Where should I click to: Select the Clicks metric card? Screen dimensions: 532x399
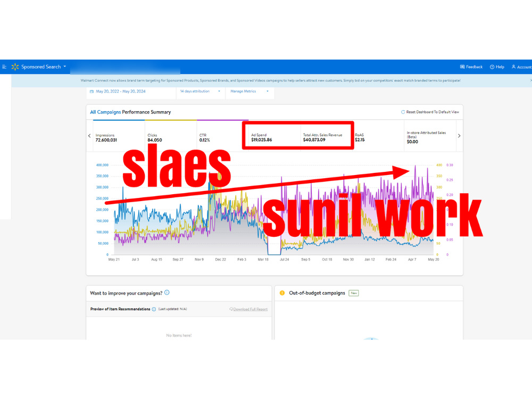point(171,136)
